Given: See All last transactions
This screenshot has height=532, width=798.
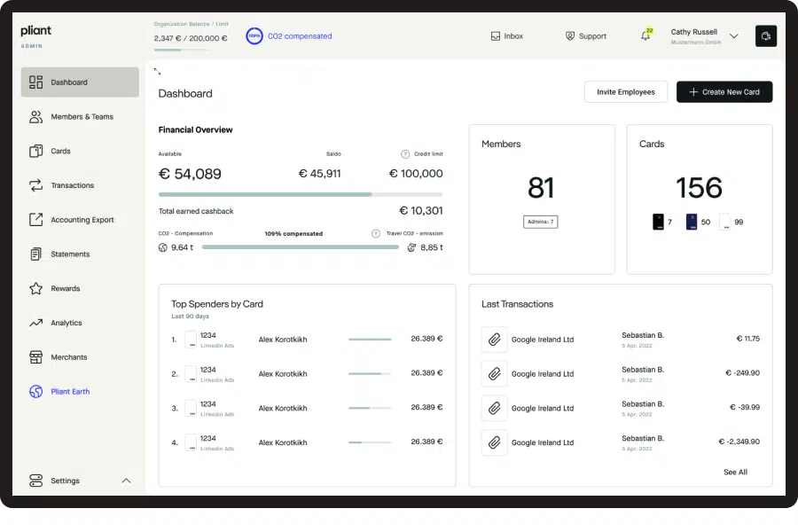Looking at the screenshot, I should tap(735, 472).
